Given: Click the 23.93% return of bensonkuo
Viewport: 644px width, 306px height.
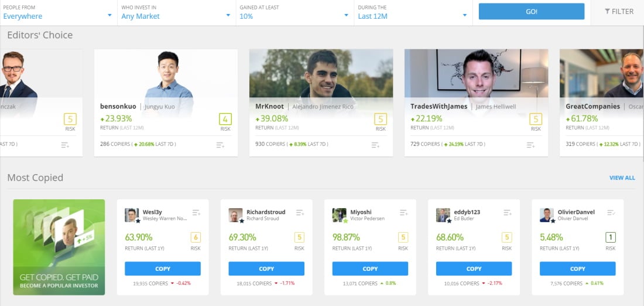Looking at the screenshot, I should pos(117,119).
